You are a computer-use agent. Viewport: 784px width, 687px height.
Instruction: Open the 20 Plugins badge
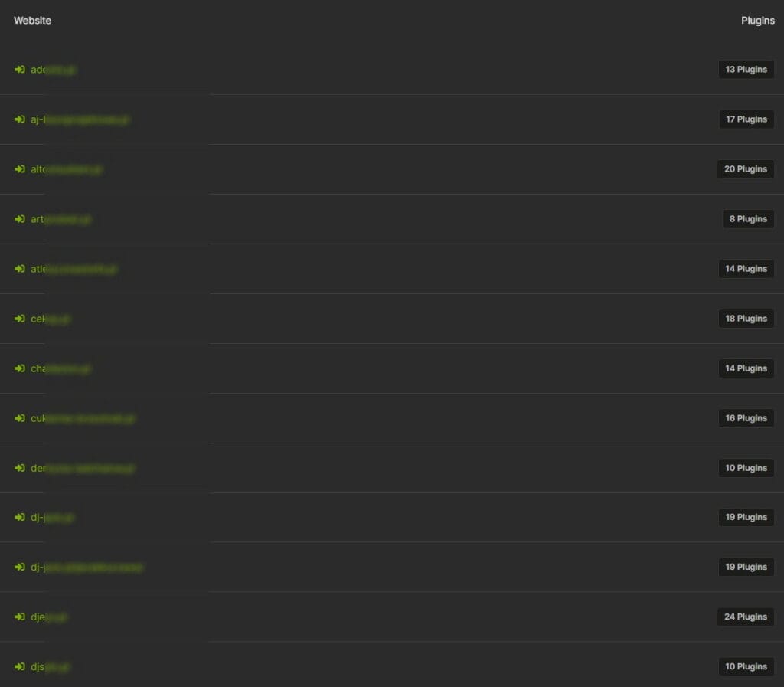point(746,169)
